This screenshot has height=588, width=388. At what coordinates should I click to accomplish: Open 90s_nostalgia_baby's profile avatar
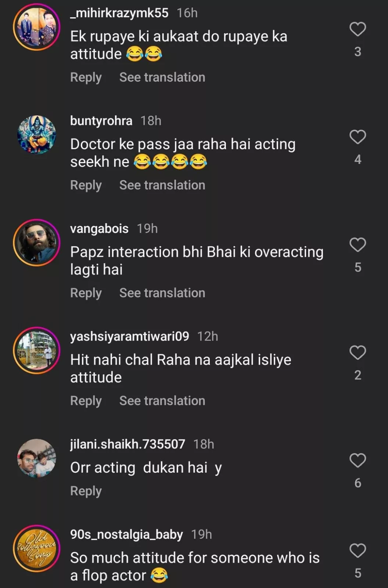pos(36,548)
